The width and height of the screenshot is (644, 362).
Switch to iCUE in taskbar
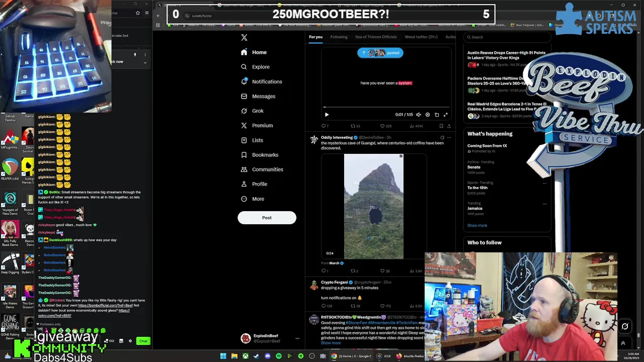tap(384, 356)
